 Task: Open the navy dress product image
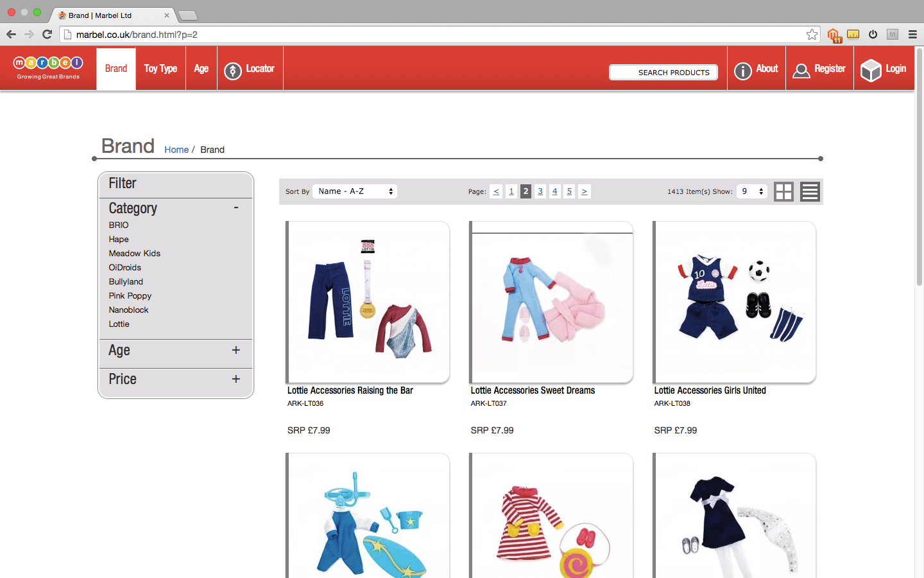pos(735,516)
